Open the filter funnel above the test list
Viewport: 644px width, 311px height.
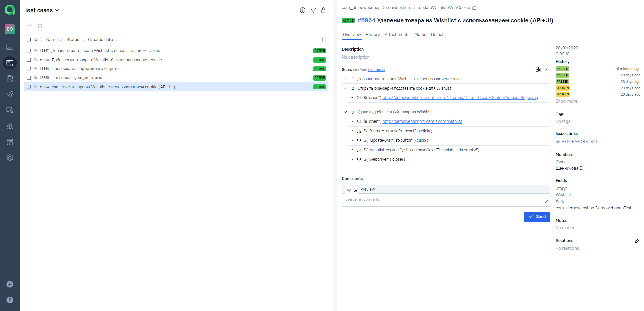(313, 10)
